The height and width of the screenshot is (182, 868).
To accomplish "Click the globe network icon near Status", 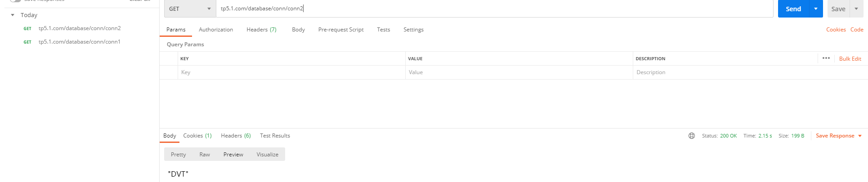I will 692,136.
